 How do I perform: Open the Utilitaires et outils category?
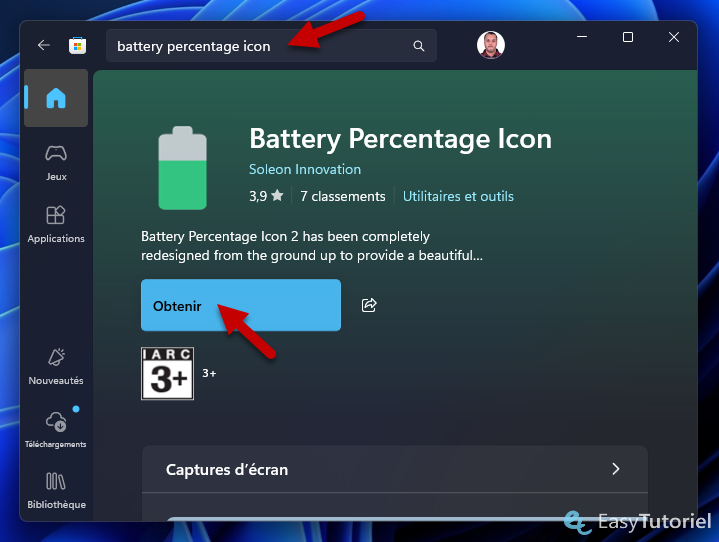(458, 196)
